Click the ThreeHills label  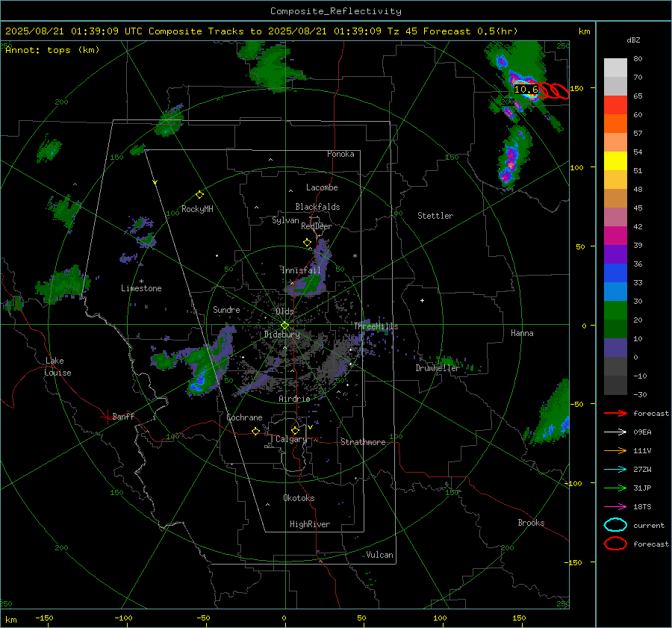[x=376, y=326]
